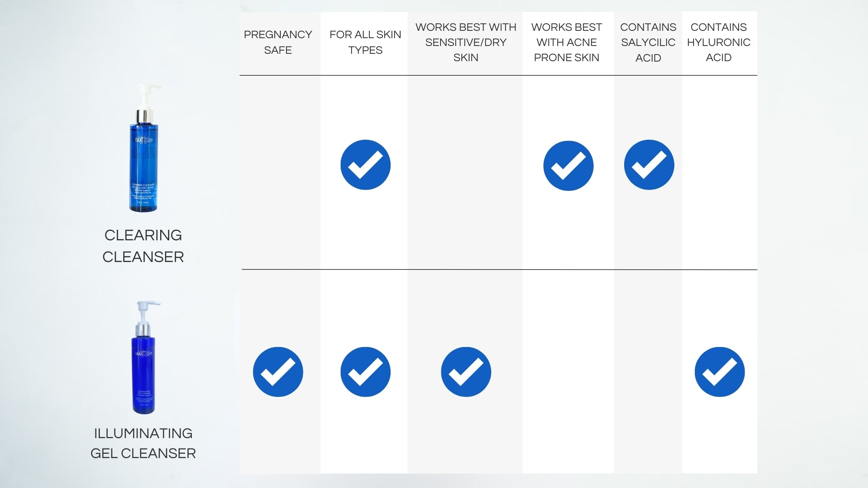Click 'Works Best With Sensitive/Dry Skin' header
Image resolution: width=868 pixels, height=488 pixels.
click(466, 42)
